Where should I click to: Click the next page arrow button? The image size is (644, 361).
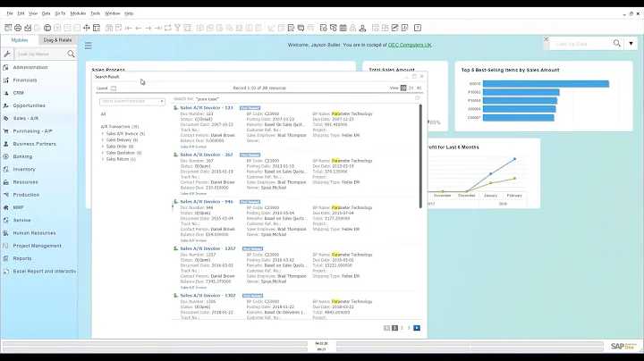click(417, 328)
